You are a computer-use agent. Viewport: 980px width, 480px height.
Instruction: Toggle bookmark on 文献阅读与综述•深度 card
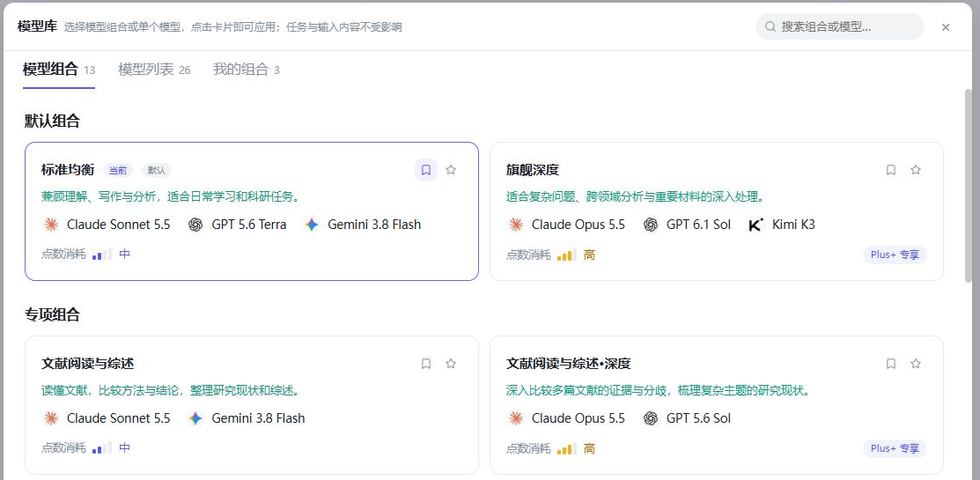[x=891, y=364]
